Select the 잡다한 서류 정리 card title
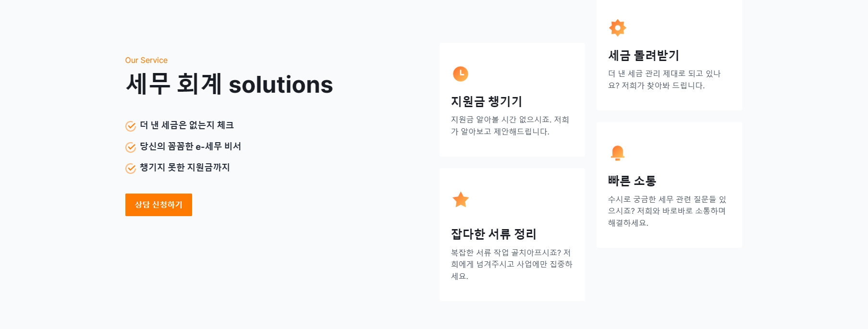Image resolution: width=868 pixels, height=329 pixels. pos(493,234)
